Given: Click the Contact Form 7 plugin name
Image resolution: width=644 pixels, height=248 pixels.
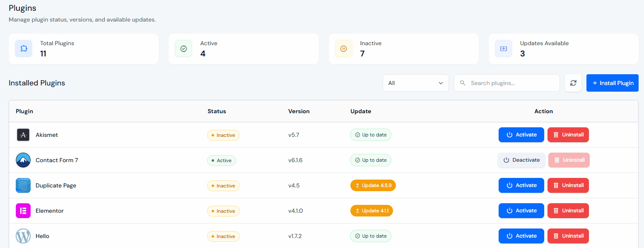Looking at the screenshot, I should [x=57, y=160].
